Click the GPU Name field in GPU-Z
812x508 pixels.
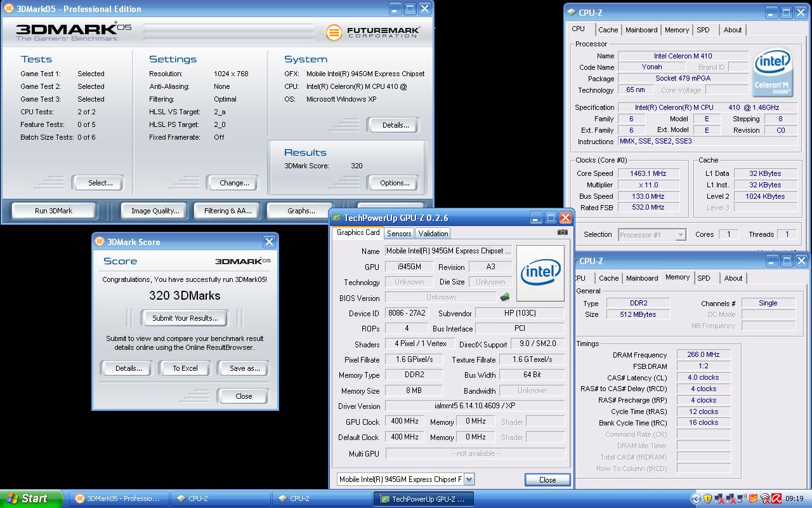click(448, 251)
